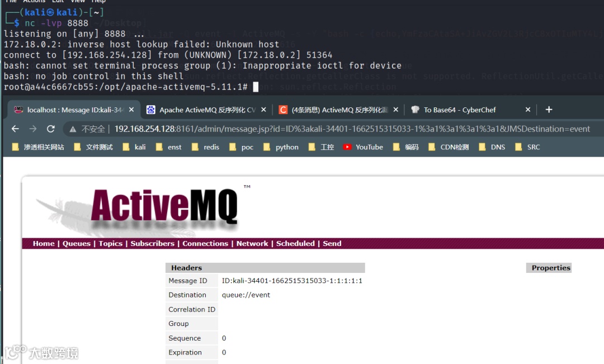Image resolution: width=604 pixels, height=364 pixels.
Task: Open the redis bookmark folder
Action: coord(205,147)
